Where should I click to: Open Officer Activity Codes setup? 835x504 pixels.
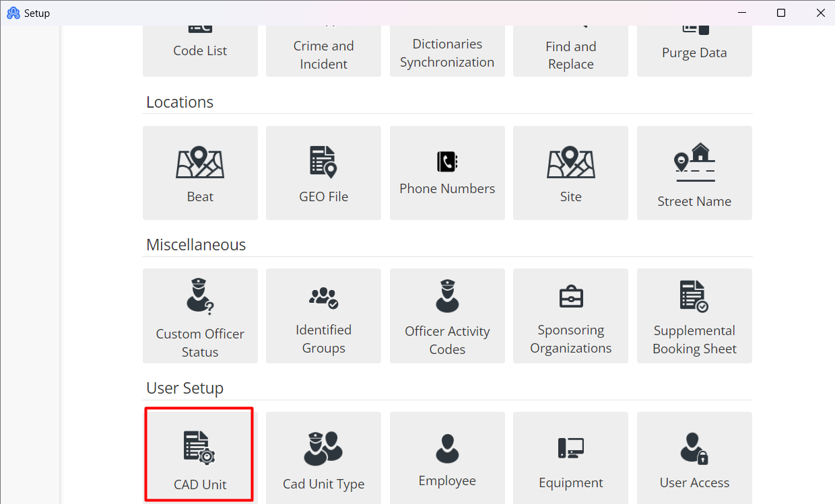[446, 316]
